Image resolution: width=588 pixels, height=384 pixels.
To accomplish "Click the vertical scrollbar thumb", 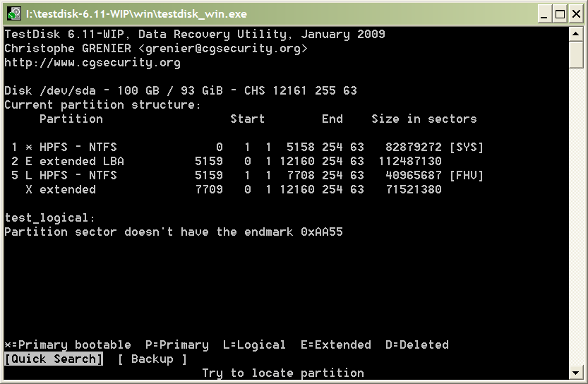I will point(576,55).
